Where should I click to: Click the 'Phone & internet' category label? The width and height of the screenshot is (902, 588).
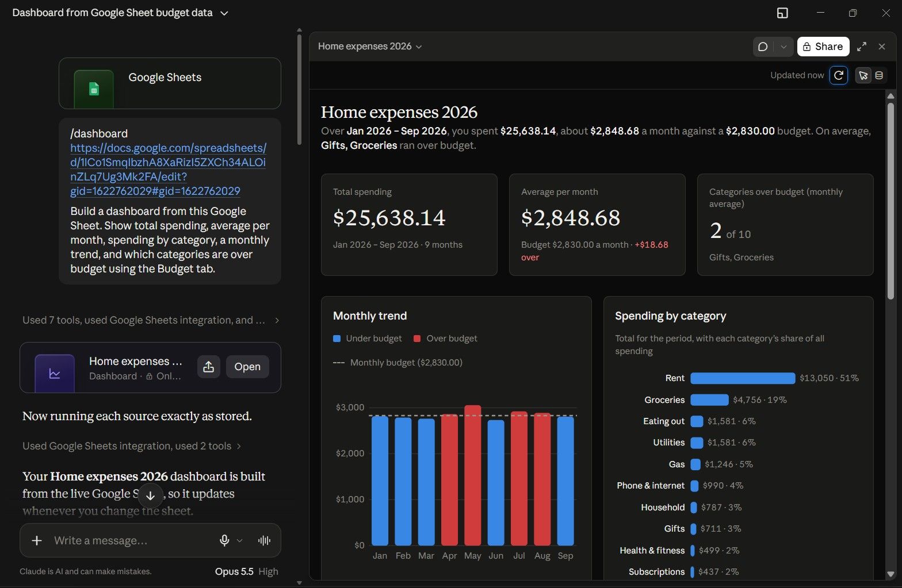tap(651, 486)
